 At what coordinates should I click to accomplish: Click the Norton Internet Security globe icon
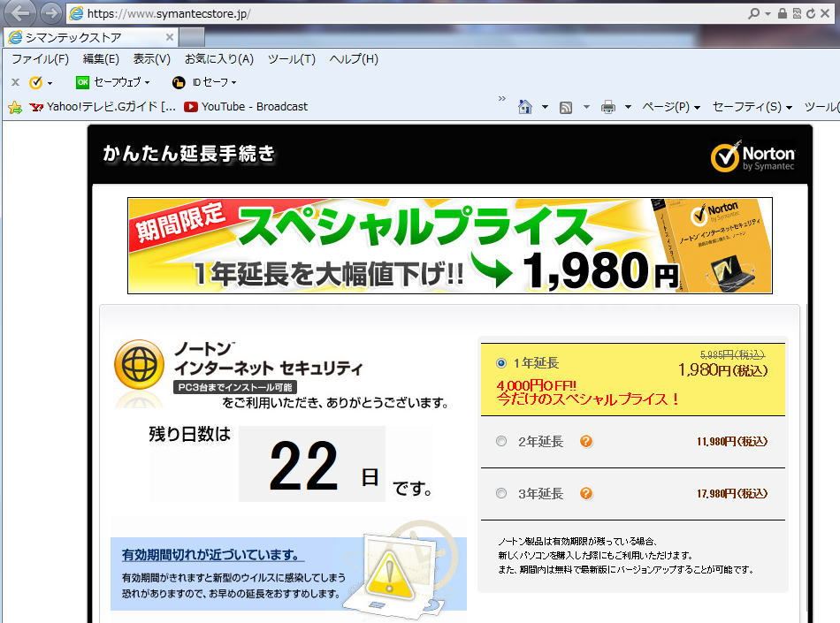pos(140,364)
